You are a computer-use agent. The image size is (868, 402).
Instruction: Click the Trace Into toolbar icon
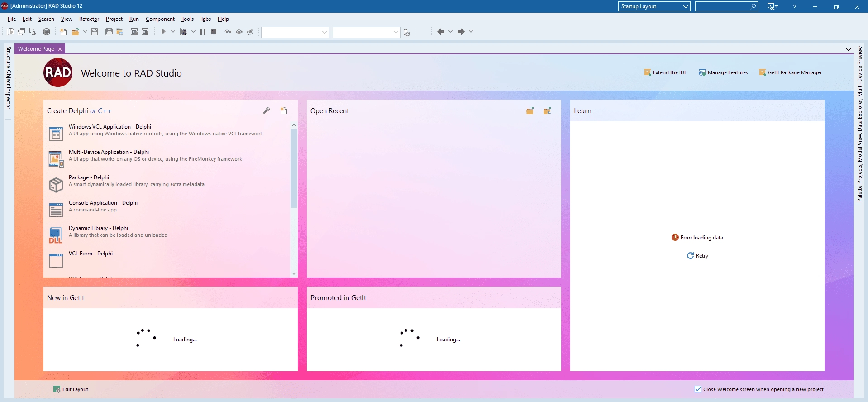coord(228,32)
